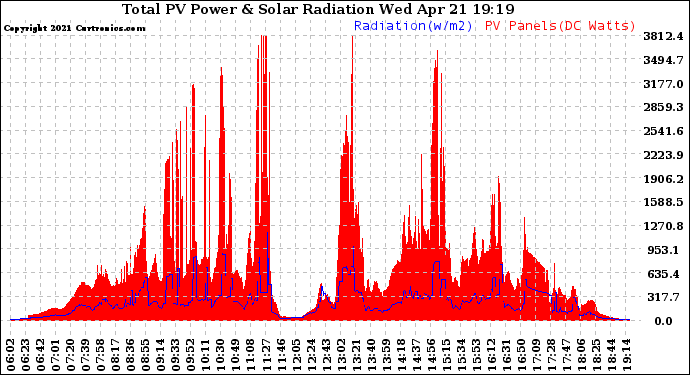Viewport: 690px width, 375px height.
Task: Click the 15:34 time label
Action: coord(460,354)
